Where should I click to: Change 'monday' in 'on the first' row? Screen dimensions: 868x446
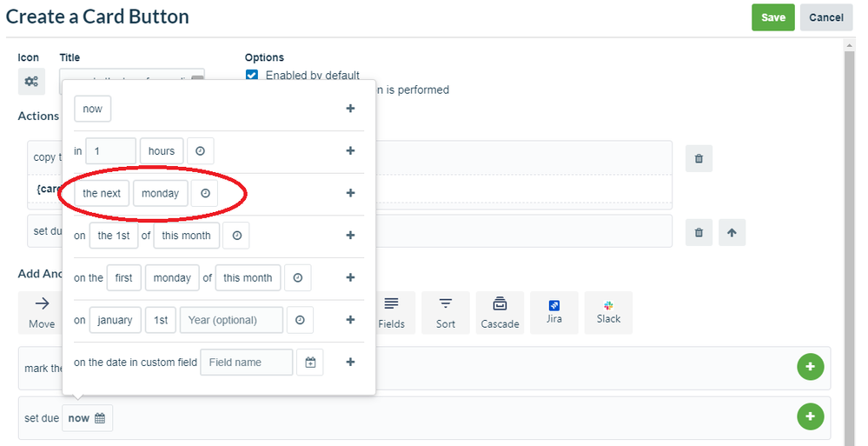click(x=172, y=277)
